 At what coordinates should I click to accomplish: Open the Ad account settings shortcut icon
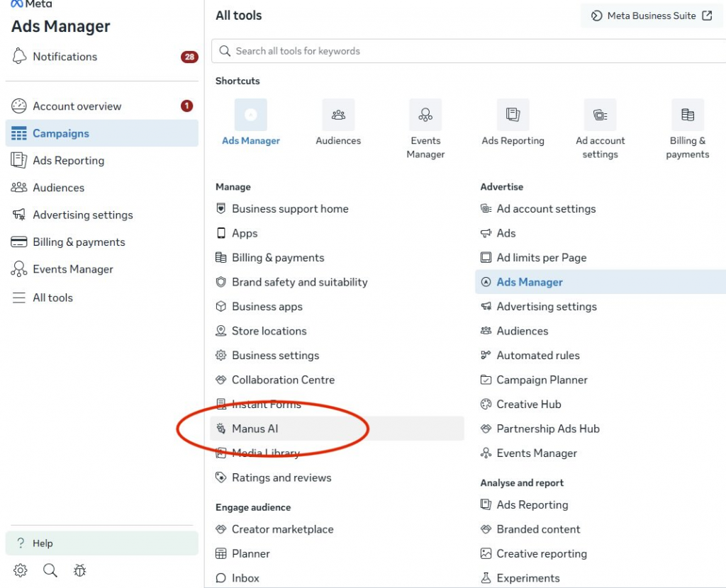pos(600,115)
